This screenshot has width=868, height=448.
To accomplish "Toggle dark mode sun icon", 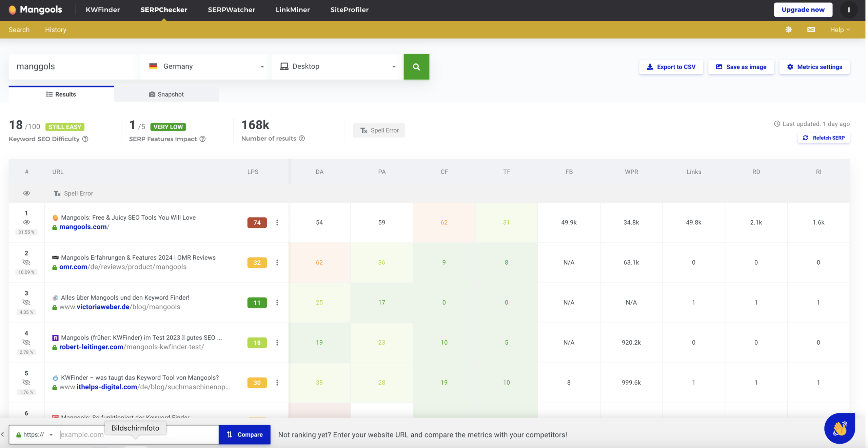I will point(789,30).
